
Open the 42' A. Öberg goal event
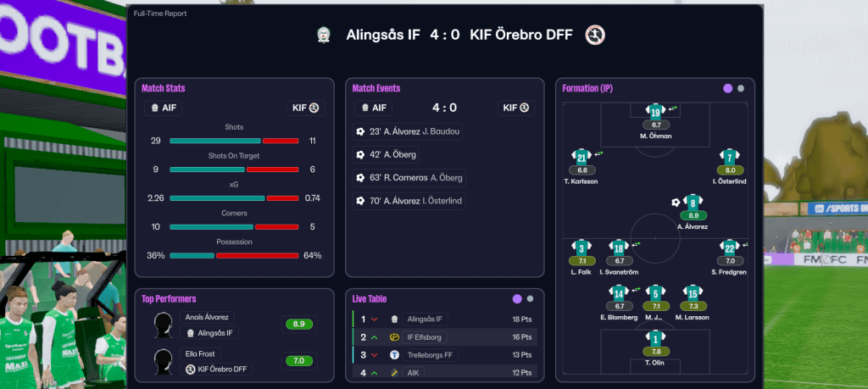[387, 154]
